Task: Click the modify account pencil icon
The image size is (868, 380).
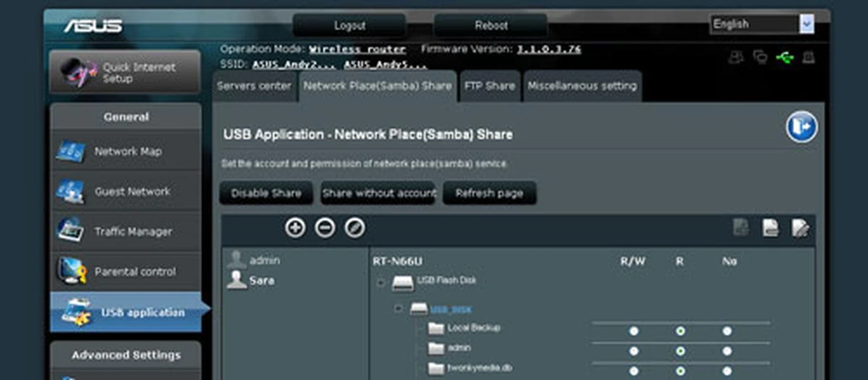Action: (x=355, y=228)
